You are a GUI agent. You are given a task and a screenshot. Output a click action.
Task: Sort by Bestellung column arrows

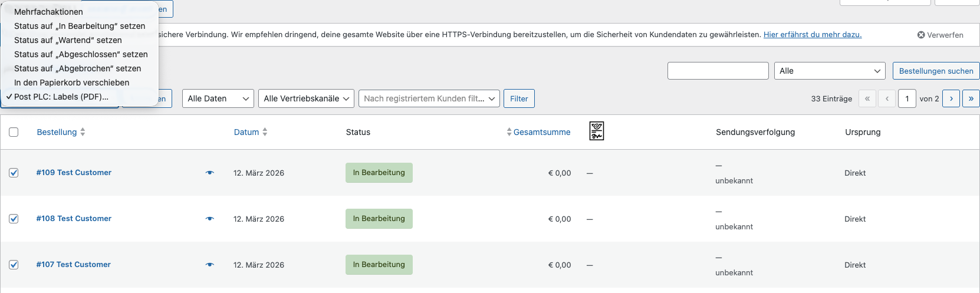[x=83, y=132]
